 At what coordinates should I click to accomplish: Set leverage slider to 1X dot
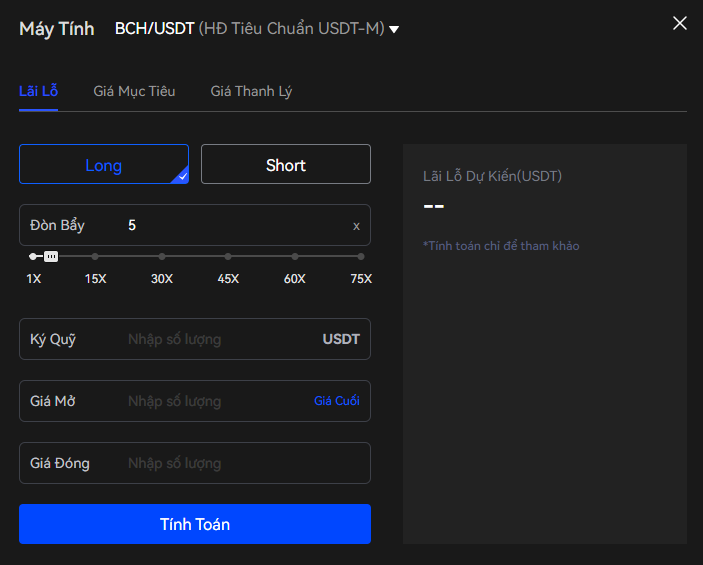click(x=32, y=256)
